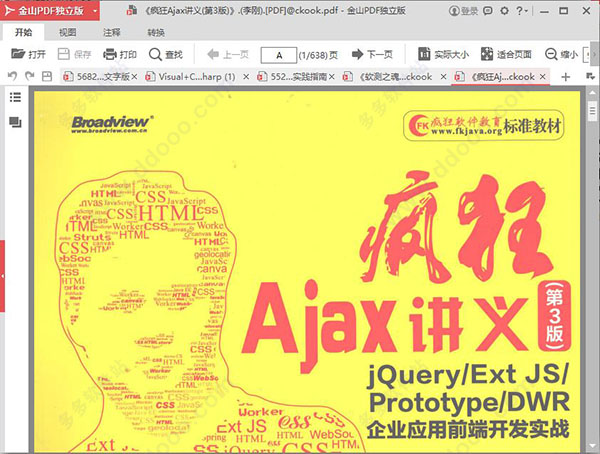Maximize the 金山PDF window
The height and width of the screenshot is (454, 600).
tap(564, 11)
